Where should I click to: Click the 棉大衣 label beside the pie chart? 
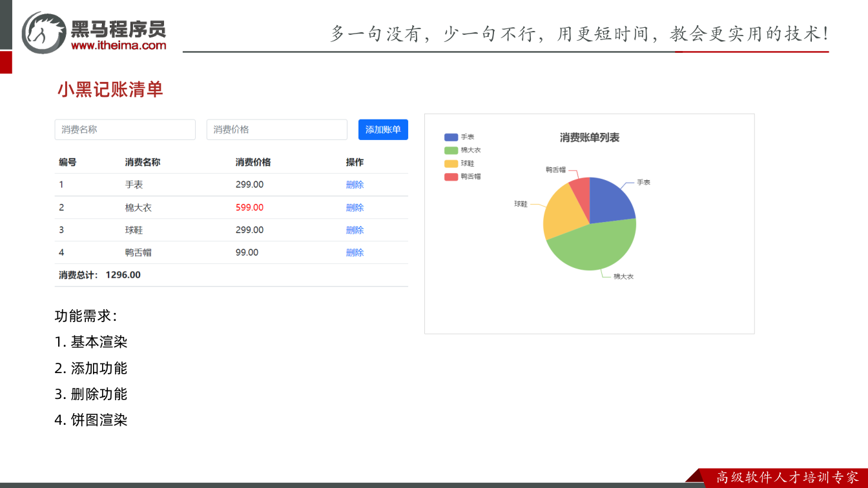click(x=623, y=276)
